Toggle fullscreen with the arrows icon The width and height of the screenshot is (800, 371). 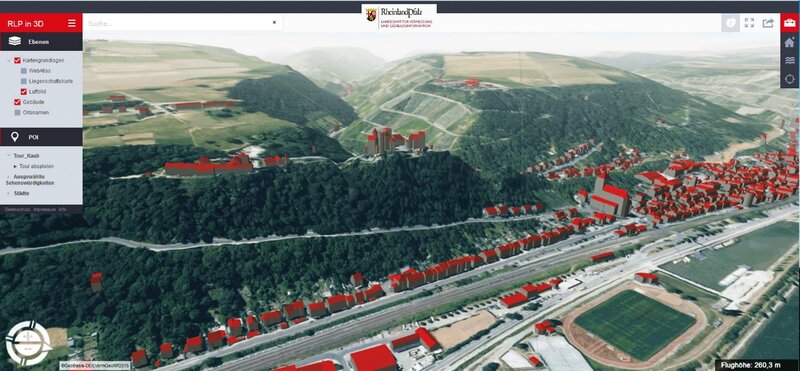pyautogui.click(x=749, y=23)
